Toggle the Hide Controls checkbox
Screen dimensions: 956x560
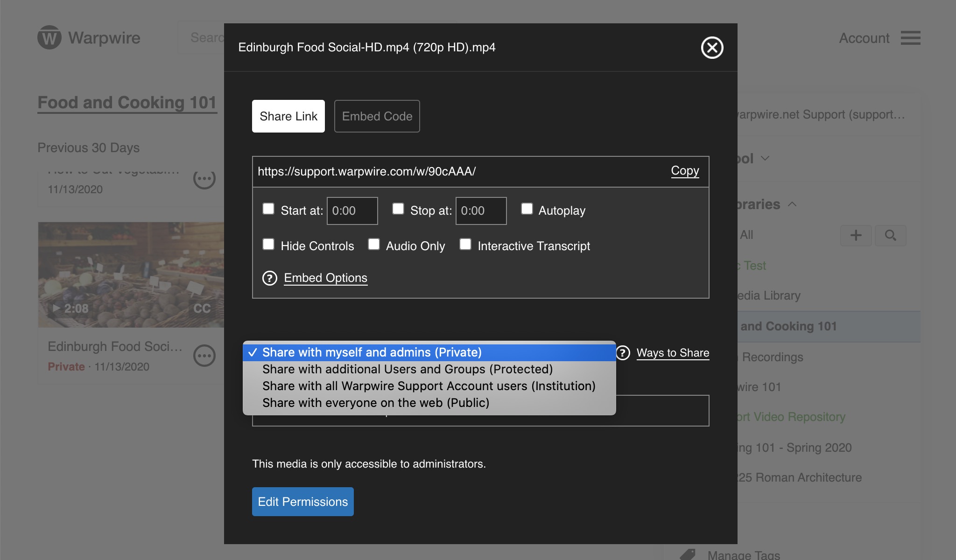269,245
